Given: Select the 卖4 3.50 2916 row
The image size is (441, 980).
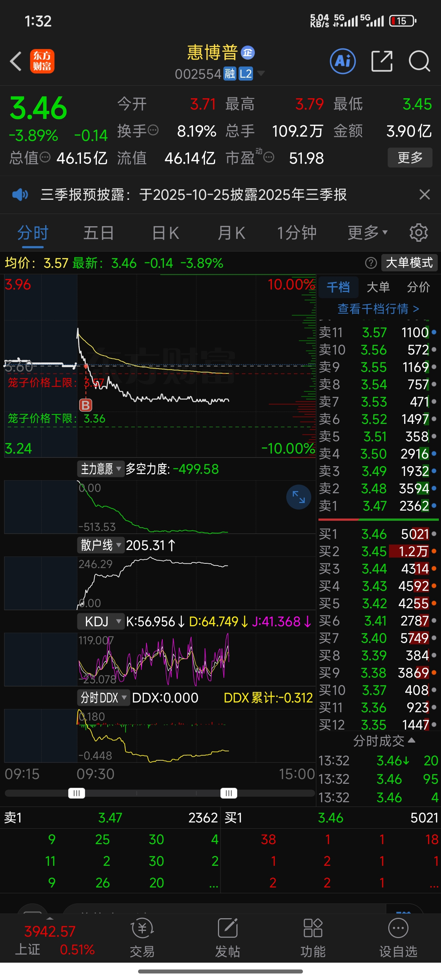Looking at the screenshot, I should (x=378, y=454).
